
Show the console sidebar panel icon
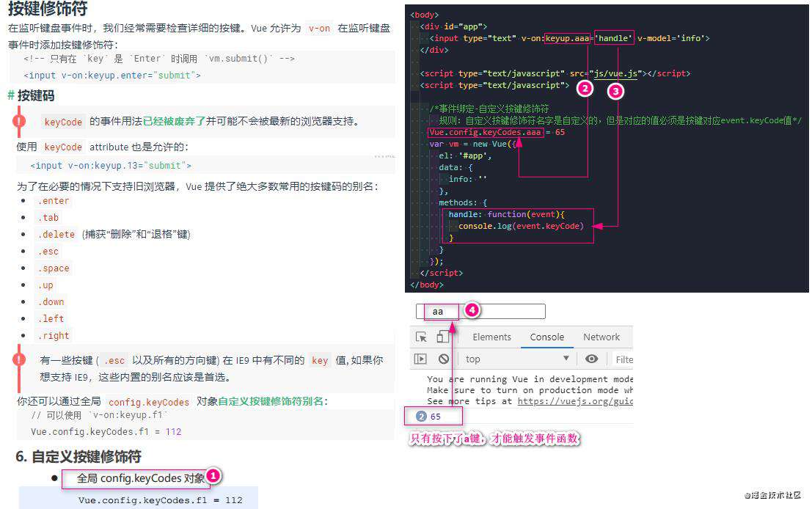tap(420, 359)
